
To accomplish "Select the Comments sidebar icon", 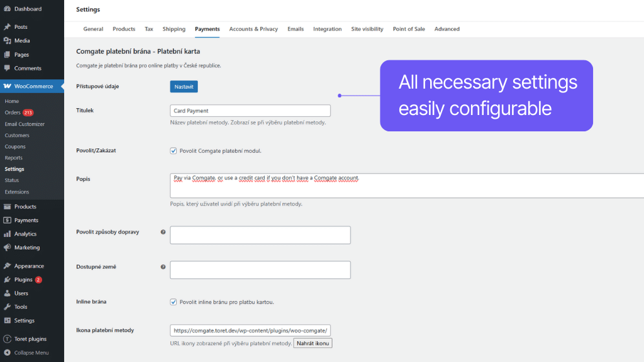I will pos(8,68).
